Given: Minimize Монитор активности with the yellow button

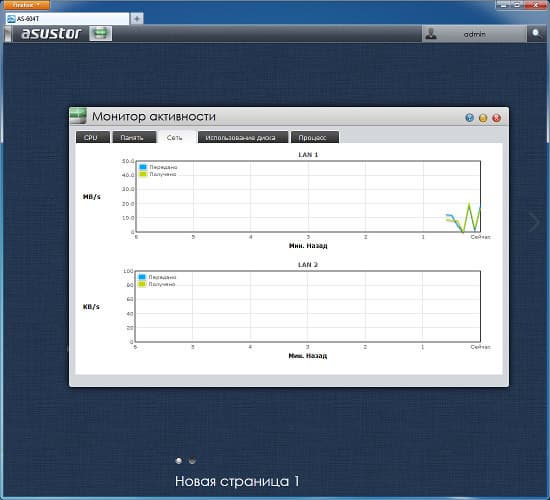Looking at the screenshot, I should click(483, 118).
